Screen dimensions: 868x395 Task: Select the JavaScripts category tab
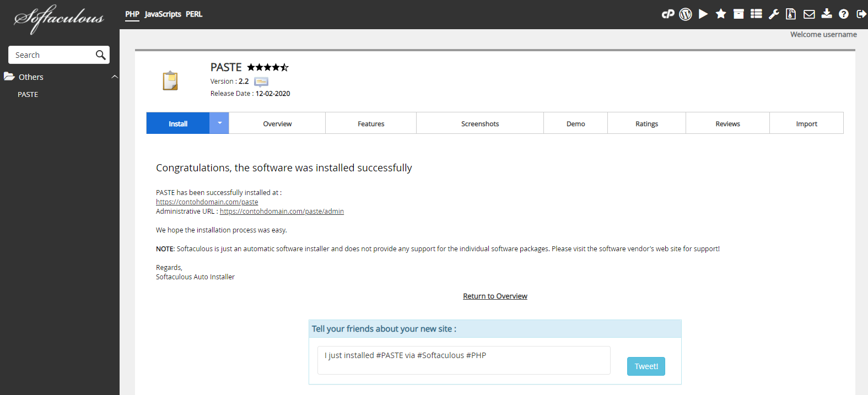[x=163, y=14]
